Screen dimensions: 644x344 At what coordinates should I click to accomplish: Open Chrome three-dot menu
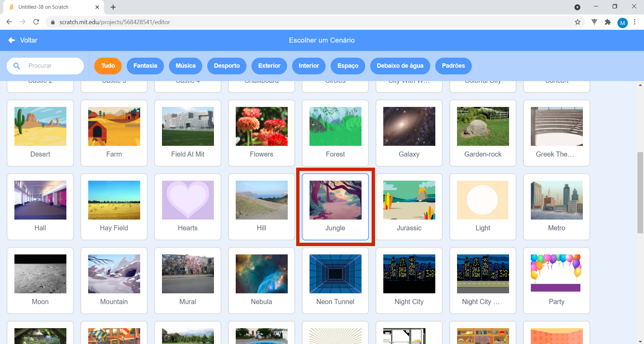point(635,22)
